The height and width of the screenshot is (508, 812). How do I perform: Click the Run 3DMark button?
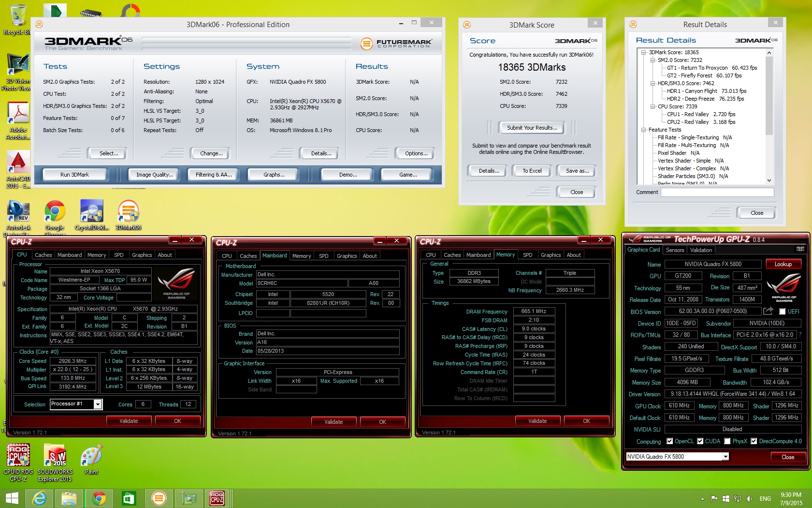click(x=74, y=175)
